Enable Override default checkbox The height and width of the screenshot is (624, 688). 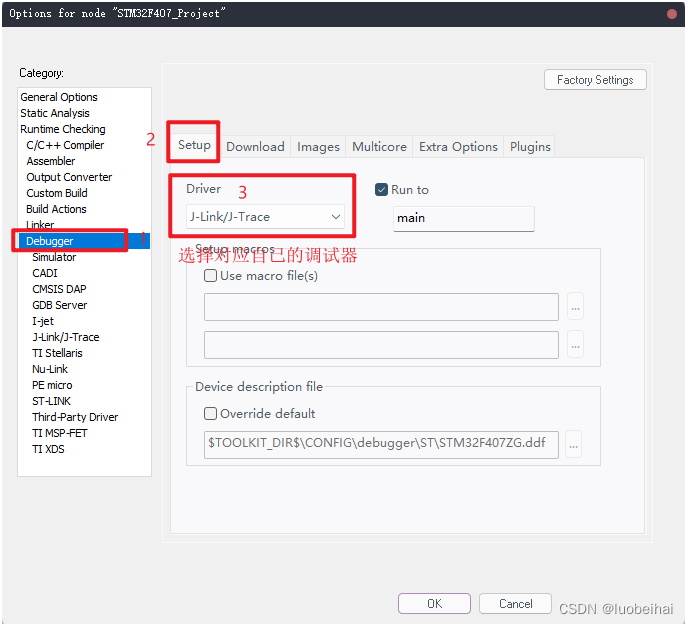[x=211, y=414]
